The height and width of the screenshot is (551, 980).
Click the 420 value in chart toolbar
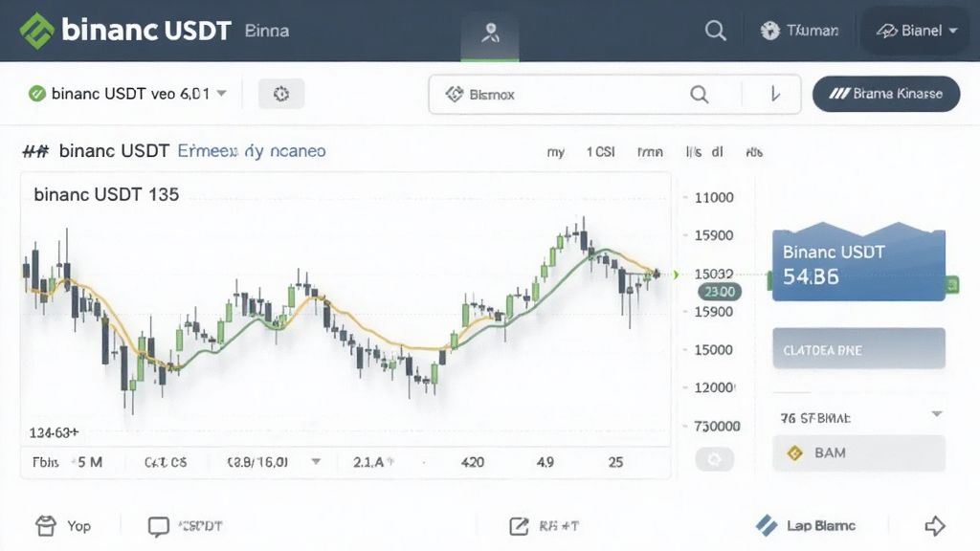[x=473, y=462]
